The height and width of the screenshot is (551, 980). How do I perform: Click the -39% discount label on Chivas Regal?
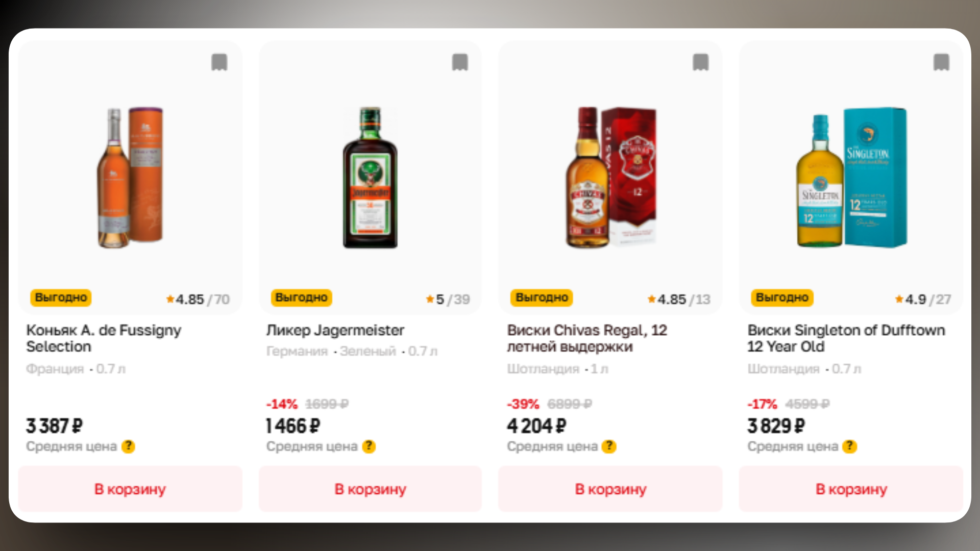(522, 404)
